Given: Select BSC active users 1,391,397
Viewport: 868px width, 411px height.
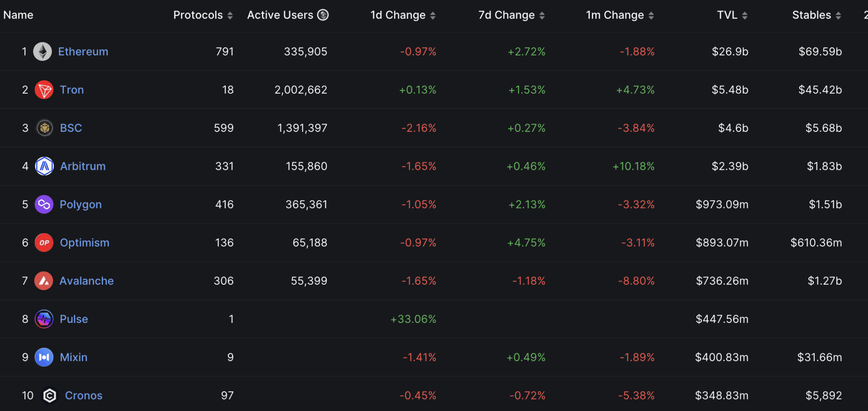Looking at the screenshot, I should tap(303, 128).
